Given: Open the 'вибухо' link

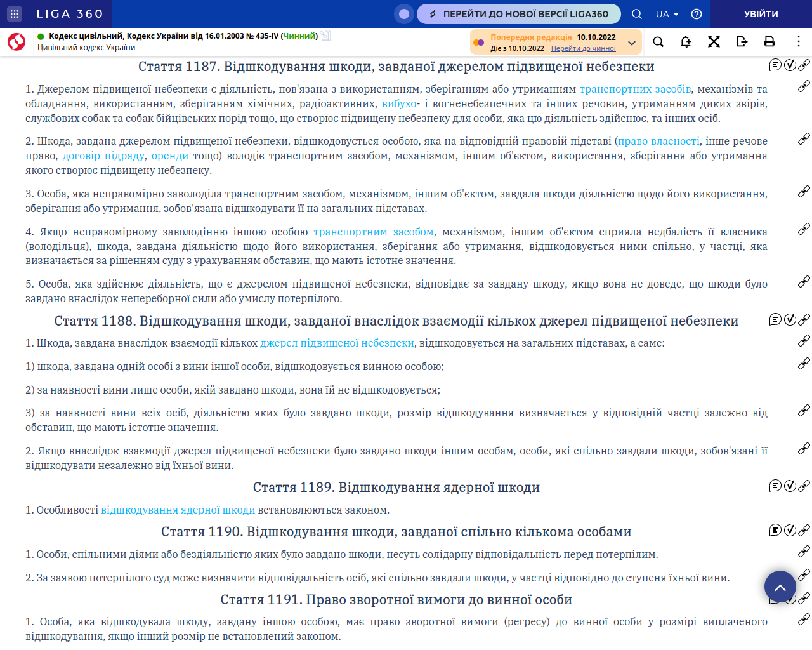Looking at the screenshot, I should (399, 103).
